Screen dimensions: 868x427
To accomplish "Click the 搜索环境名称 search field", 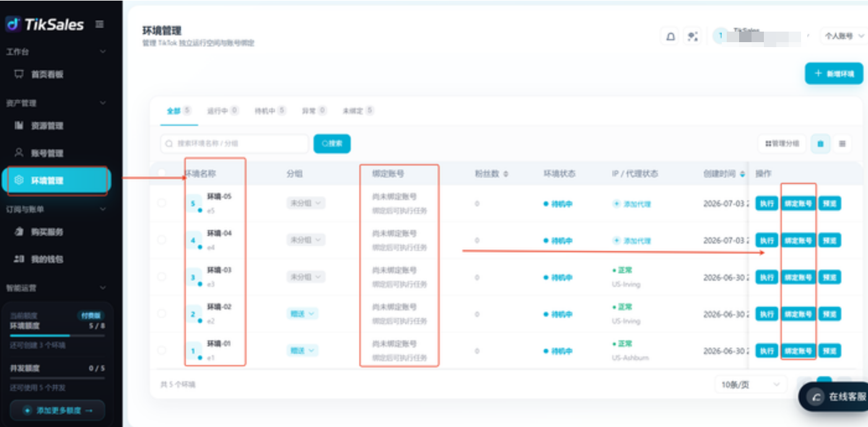I will (x=234, y=143).
